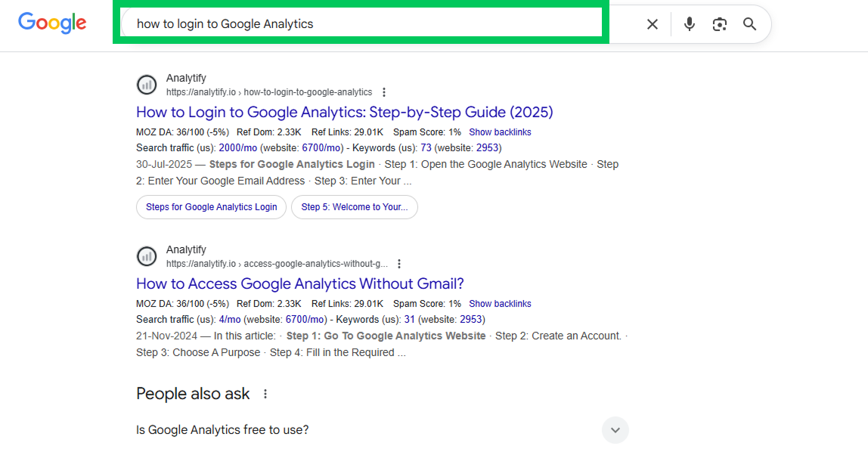Screen dimensions: 868x449
Task: Open the three-dot menu on the first result
Action: (384, 91)
